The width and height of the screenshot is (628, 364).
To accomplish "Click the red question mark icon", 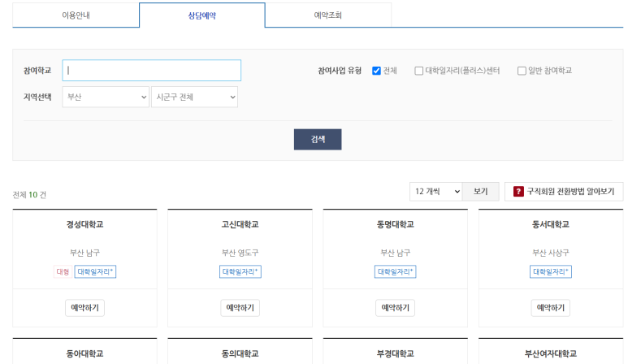I will 518,192.
